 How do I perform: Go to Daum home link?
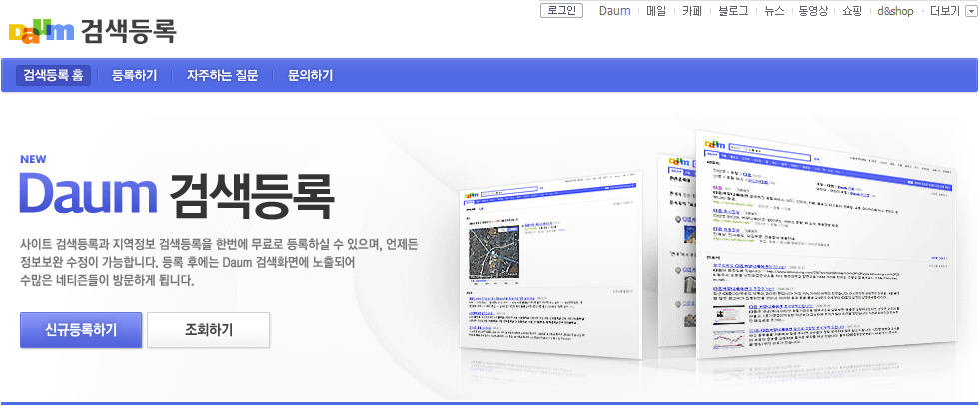pos(615,11)
